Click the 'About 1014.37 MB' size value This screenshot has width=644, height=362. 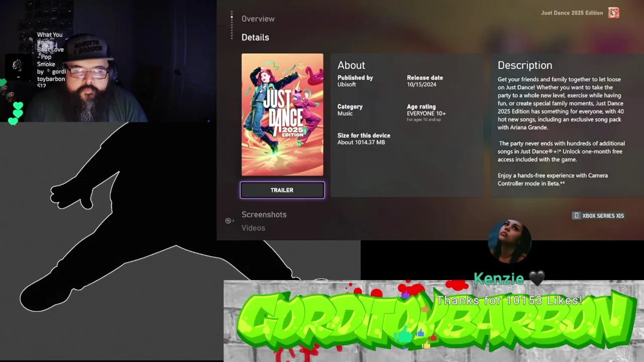(361, 142)
